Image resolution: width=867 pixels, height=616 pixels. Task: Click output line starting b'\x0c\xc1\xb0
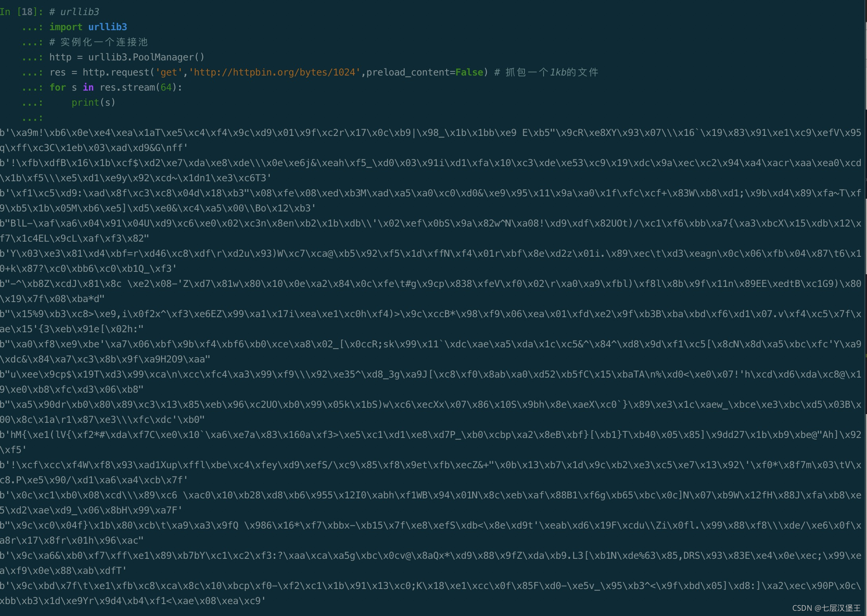coord(431,503)
